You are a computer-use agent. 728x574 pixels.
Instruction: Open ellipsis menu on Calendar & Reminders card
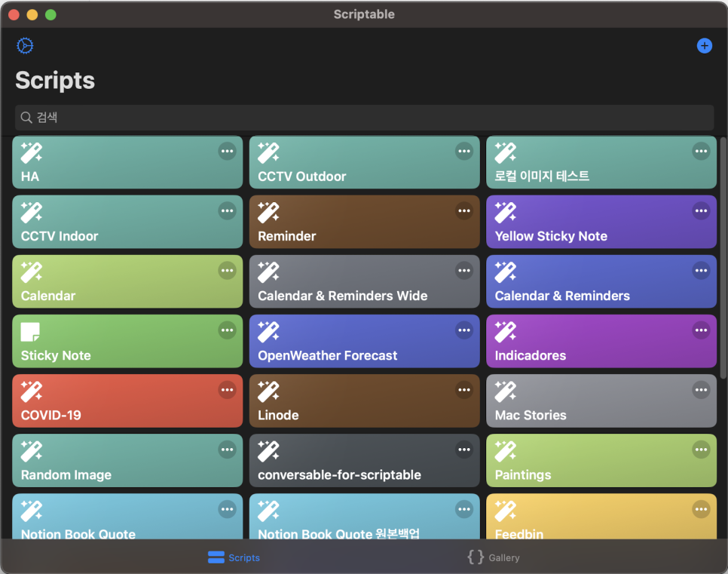(x=701, y=271)
